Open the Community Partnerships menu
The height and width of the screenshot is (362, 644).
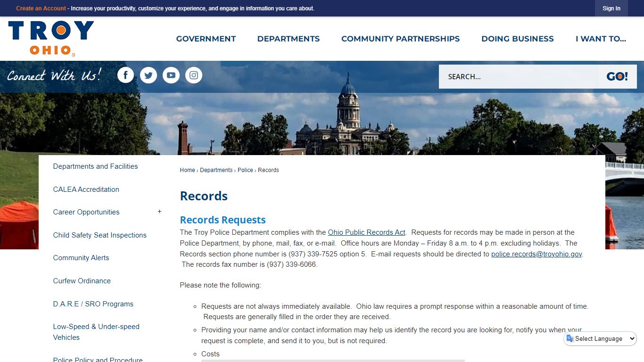(400, 39)
